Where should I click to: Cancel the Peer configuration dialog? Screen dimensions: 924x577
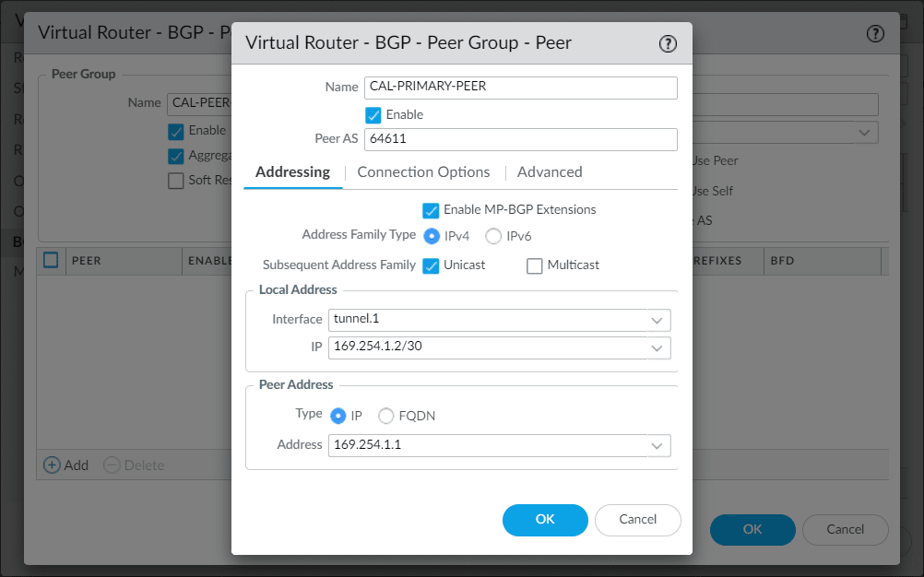pos(637,520)
